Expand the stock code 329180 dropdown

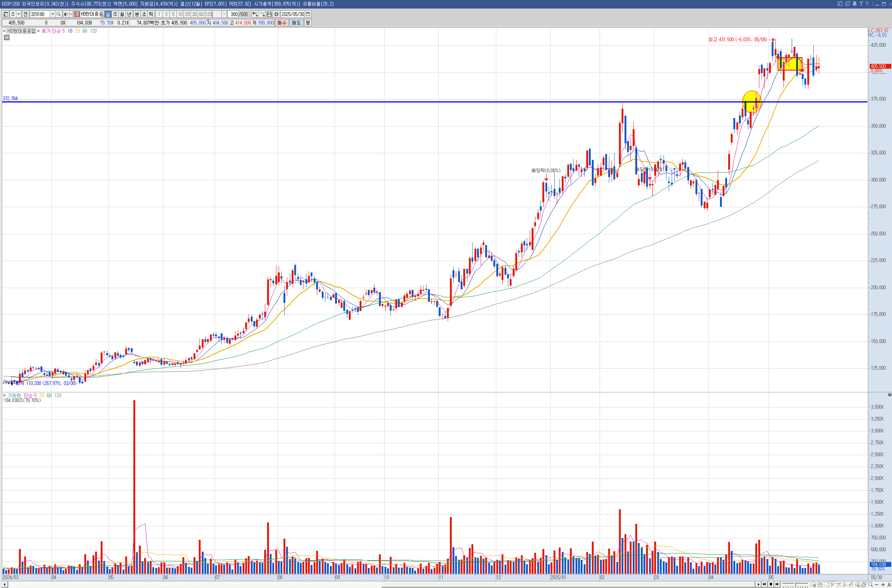52,14
